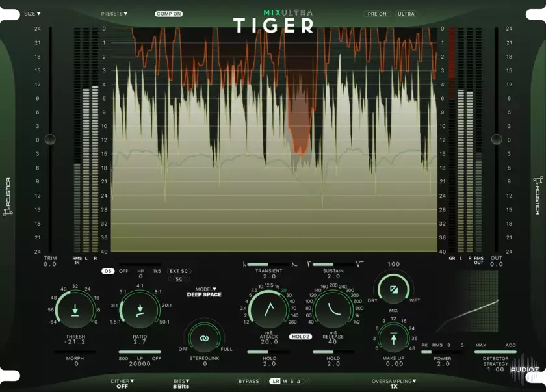Open the OVERSAMPLING dropdown
Viewport: 546px width, 392px height.
[394, 381]
